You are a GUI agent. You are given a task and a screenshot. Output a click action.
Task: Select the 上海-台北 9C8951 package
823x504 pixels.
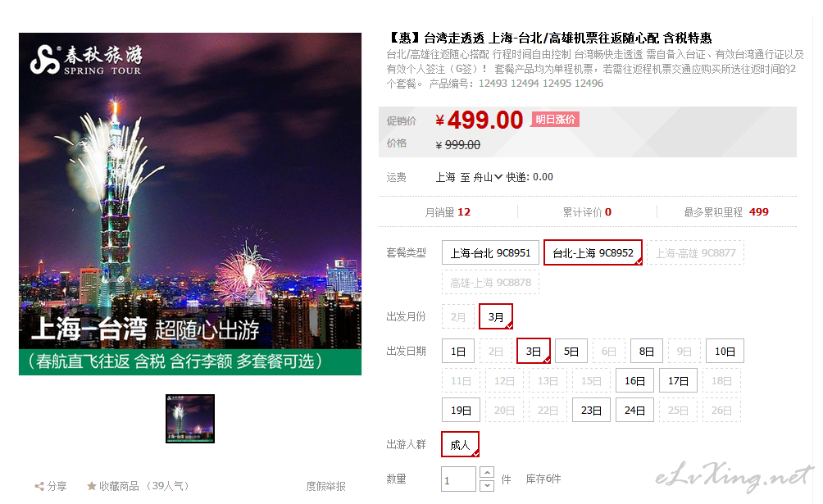pos(490,252)
